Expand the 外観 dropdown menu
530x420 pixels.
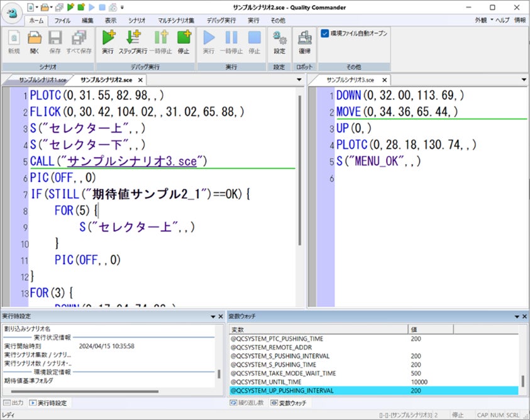pyautogui.click(x=482, y=20)
